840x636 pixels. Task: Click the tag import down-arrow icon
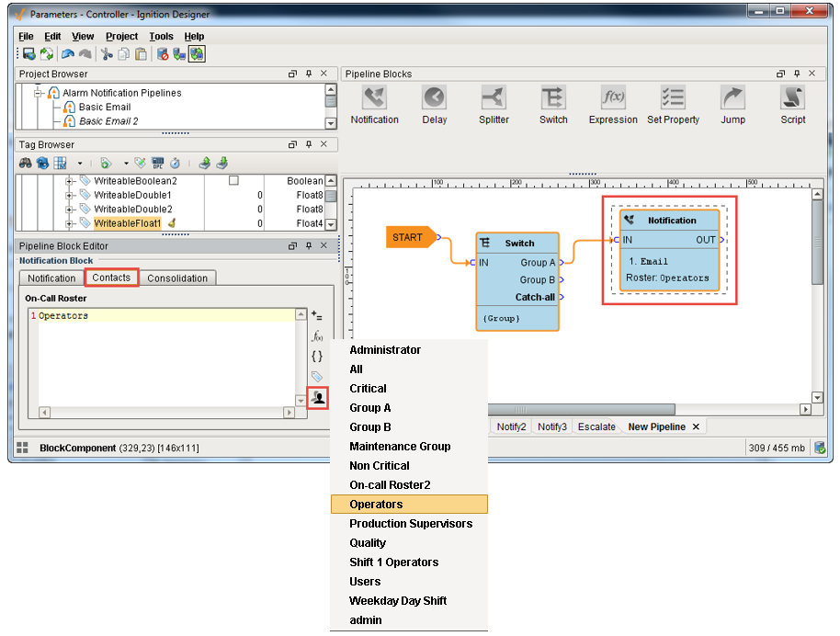tap(221, 163)
